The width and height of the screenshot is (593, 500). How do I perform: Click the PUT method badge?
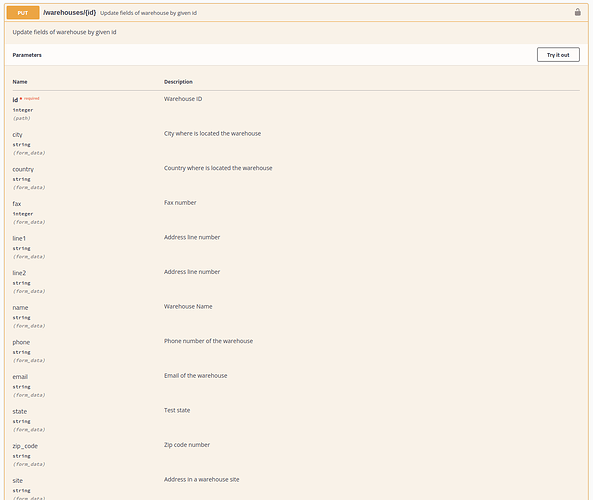pos(23,13)
